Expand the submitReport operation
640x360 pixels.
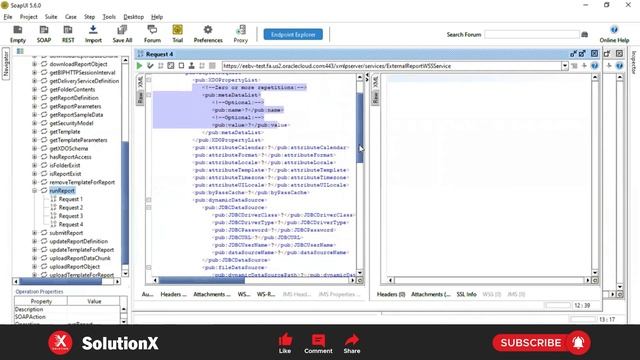tap(35, 233)
